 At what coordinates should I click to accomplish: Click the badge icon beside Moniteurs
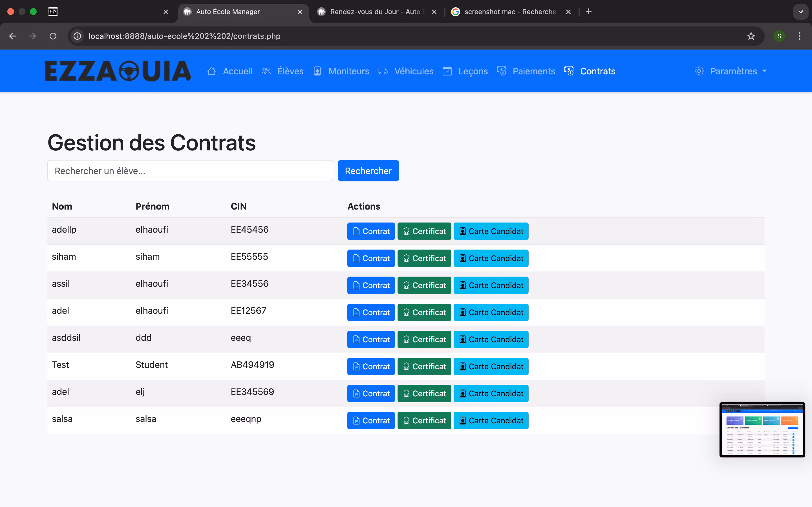click(x=317, y=71)
